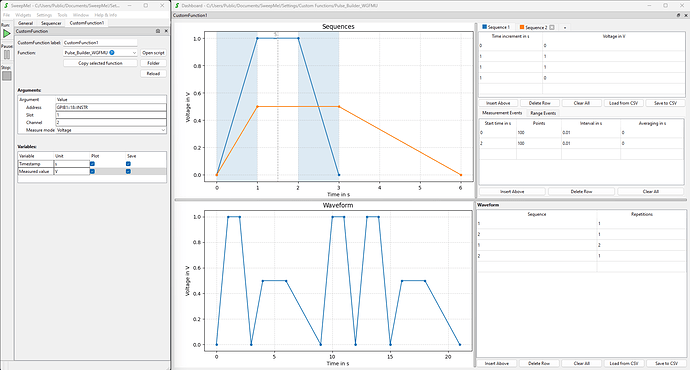Open the Help & Info menu
This screenshot has height=370, width=690.
pyautogui.click(x=106, y=15)
